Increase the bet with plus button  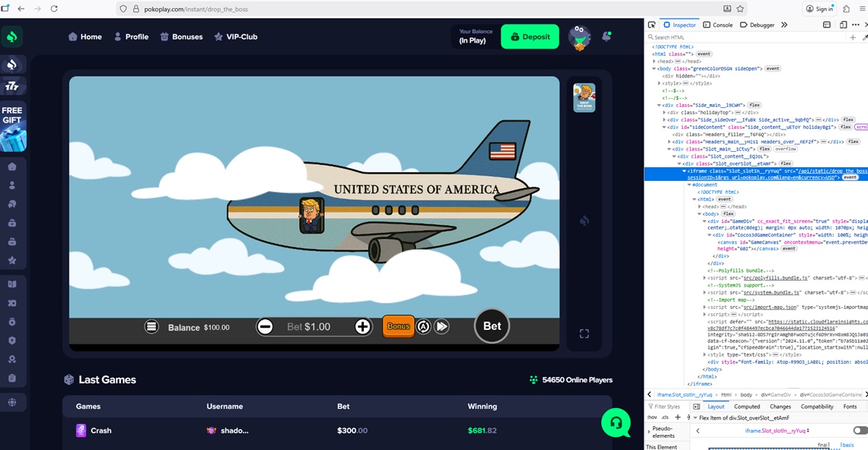pyautogui.click(x=363, y=327)
